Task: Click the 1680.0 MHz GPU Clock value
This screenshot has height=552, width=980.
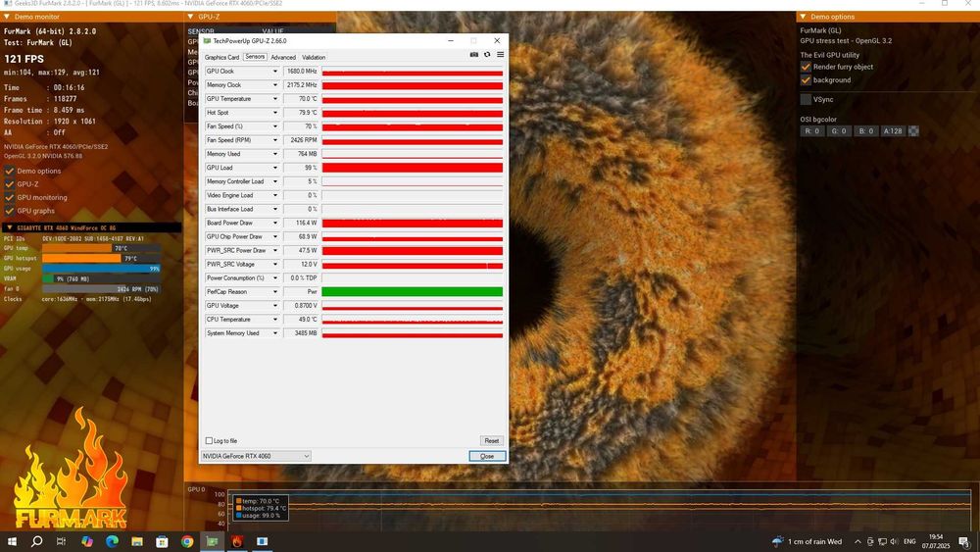Action: coord(301,72)
